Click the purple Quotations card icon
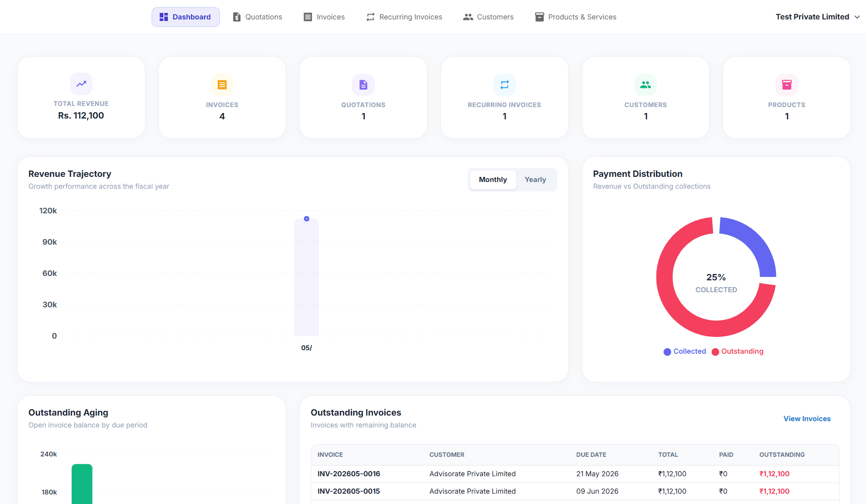This screenshot has height=504, width=866. click(x=363, y=85)
